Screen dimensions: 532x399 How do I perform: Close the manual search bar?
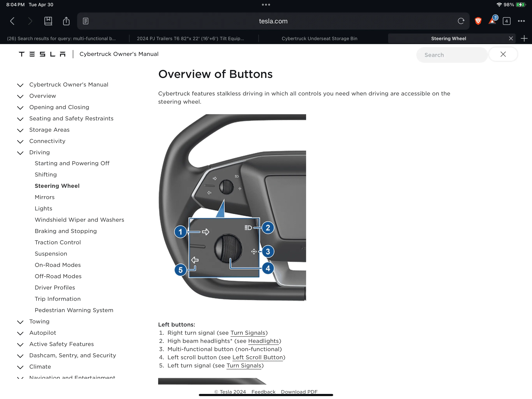click(503, 54)
